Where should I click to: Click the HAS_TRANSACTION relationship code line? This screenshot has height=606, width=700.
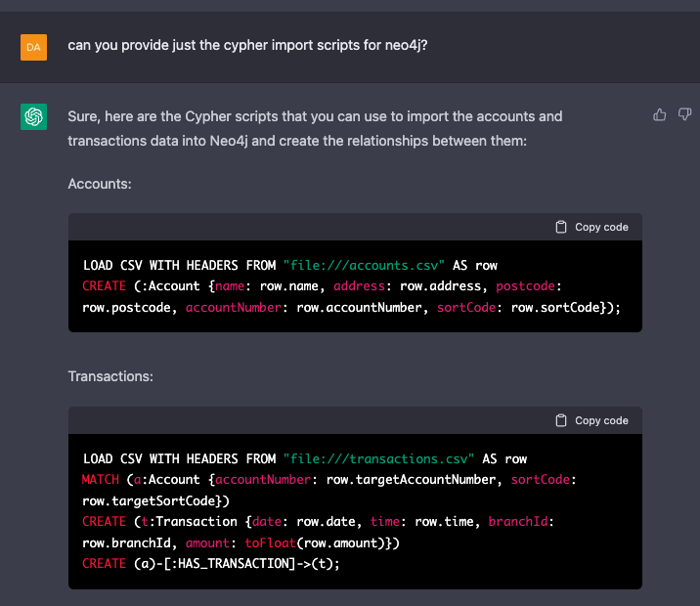click(x=211, y=564)
